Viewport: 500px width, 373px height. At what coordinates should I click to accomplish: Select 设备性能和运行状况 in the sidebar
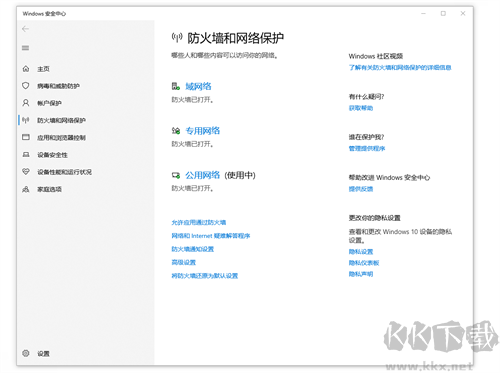[x=64, y=172]
